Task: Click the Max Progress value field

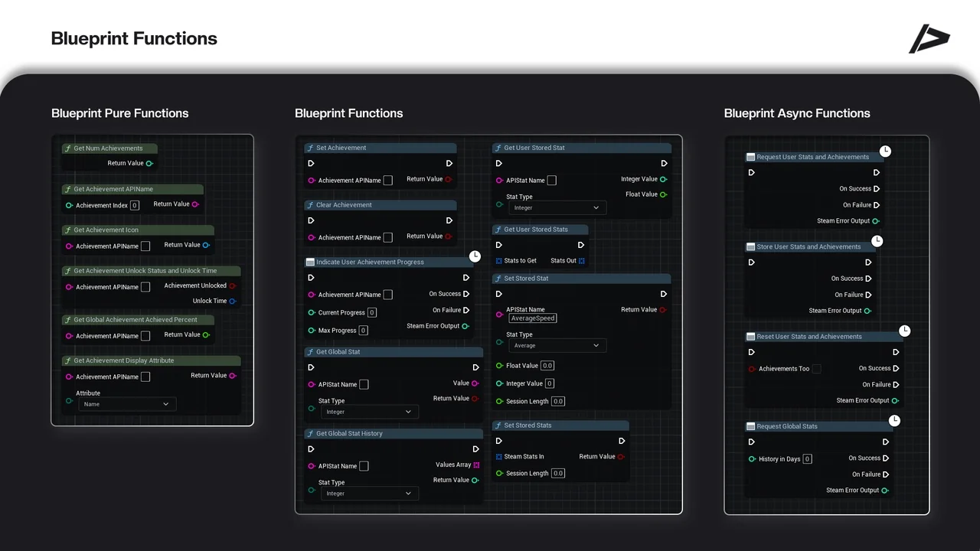Action: pos(363,331)
